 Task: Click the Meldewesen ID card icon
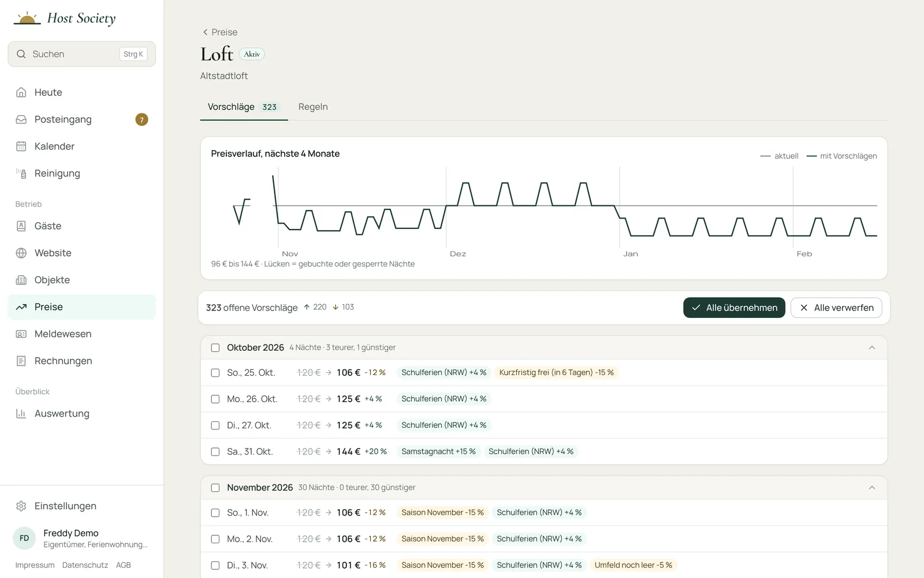click(21, 334)
